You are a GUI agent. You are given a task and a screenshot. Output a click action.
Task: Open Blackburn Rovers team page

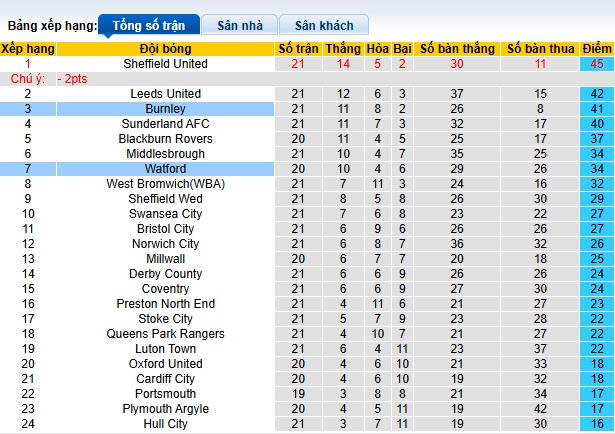(166, 139)
